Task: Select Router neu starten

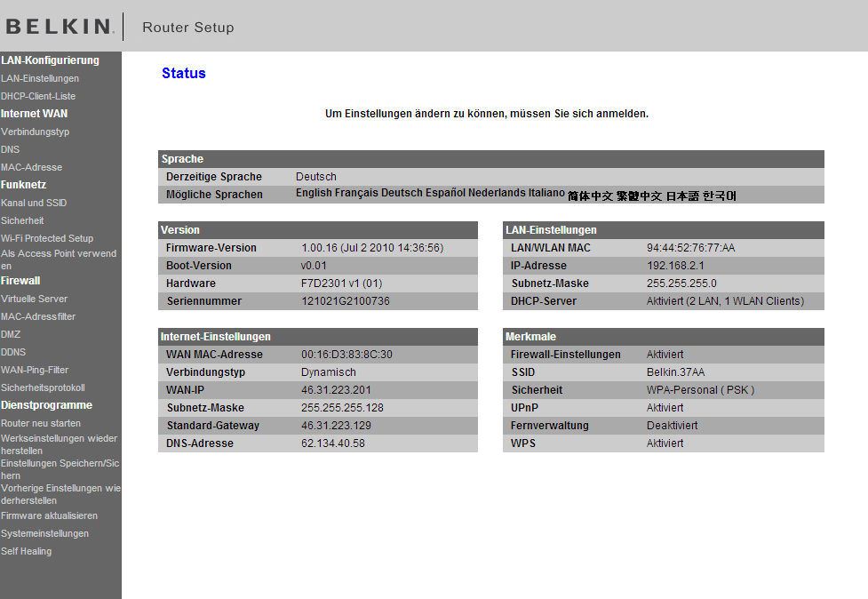Action: coord(41,423)
